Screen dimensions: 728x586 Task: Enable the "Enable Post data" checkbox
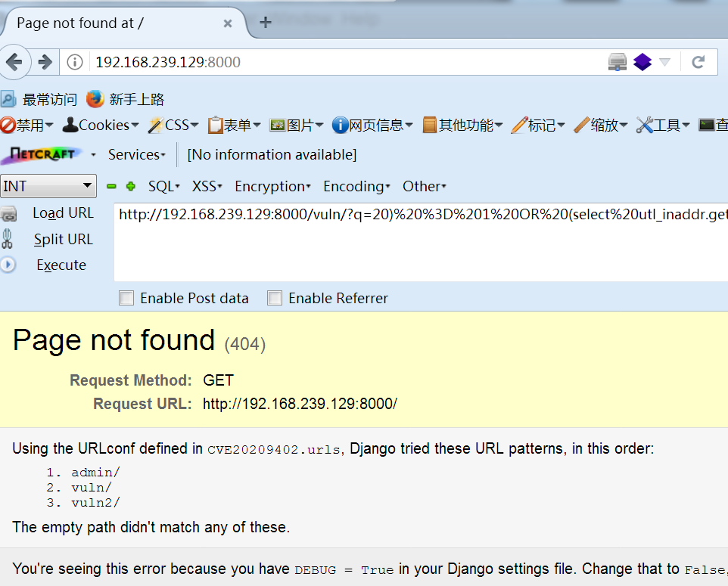click(126, 298)
